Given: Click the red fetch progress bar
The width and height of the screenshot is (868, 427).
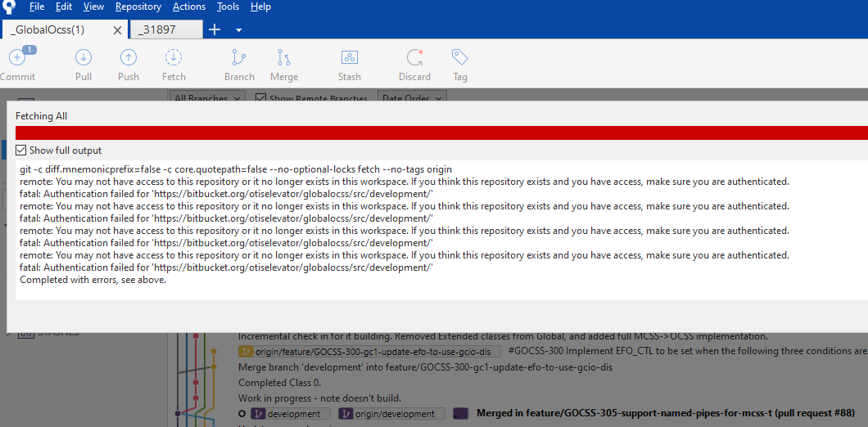Looking at the screenshot, I should [441, 133].
